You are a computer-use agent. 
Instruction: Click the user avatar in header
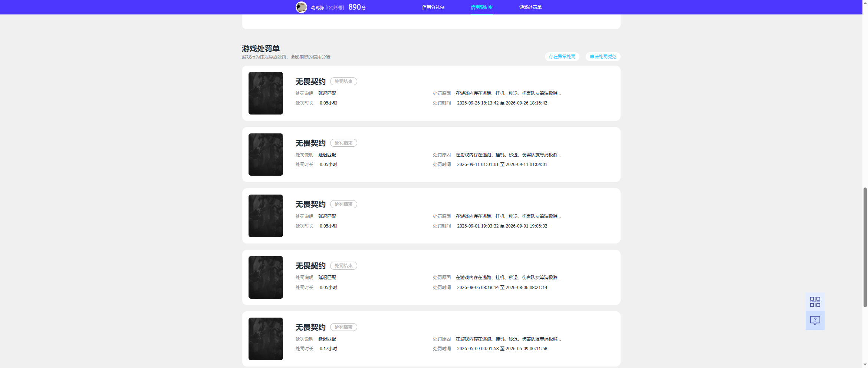301,7
